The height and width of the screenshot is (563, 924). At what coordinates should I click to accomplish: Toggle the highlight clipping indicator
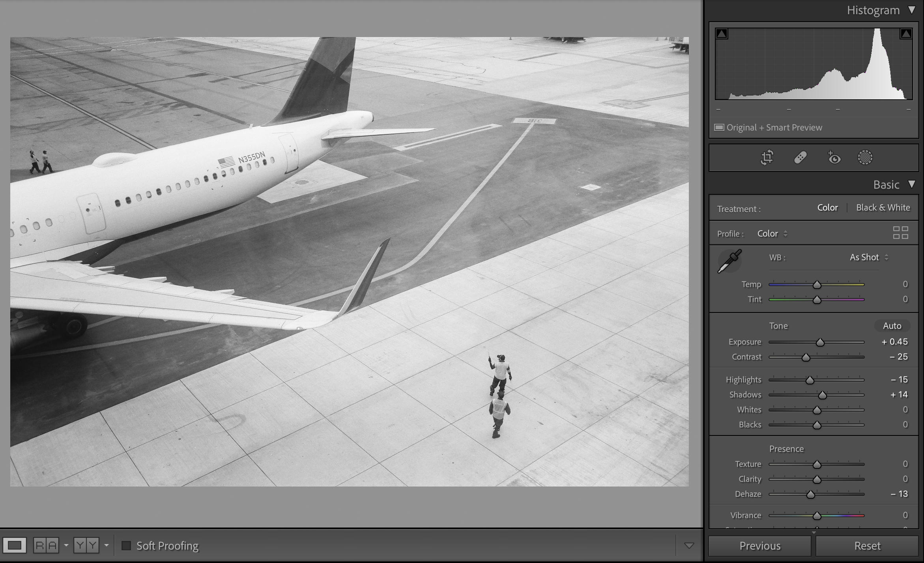(906, 34)
